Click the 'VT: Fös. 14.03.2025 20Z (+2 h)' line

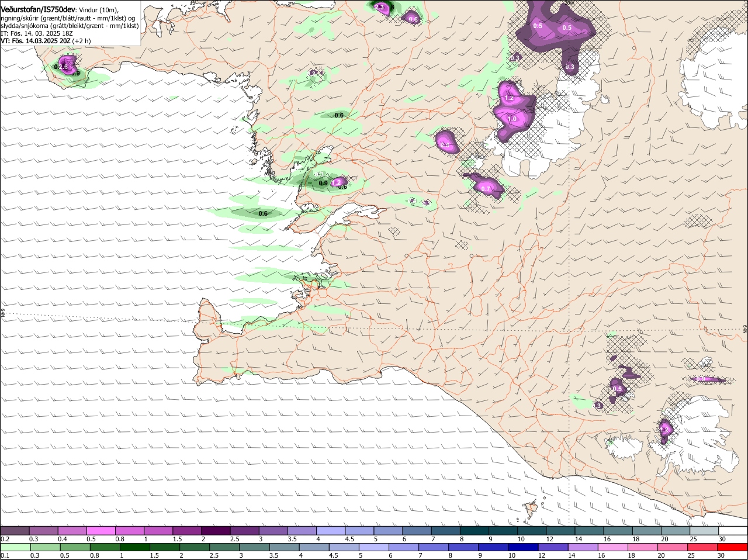click(46, 41)
